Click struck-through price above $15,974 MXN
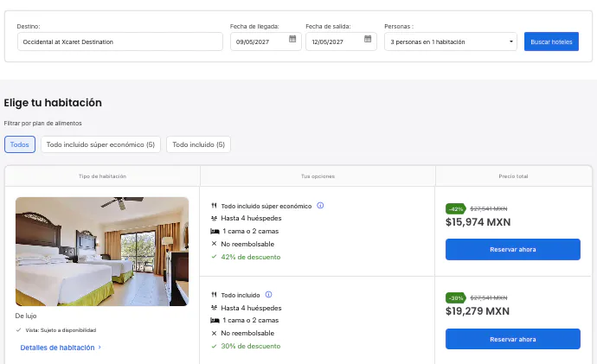This screenshot has height=364, width=597. 489,209
